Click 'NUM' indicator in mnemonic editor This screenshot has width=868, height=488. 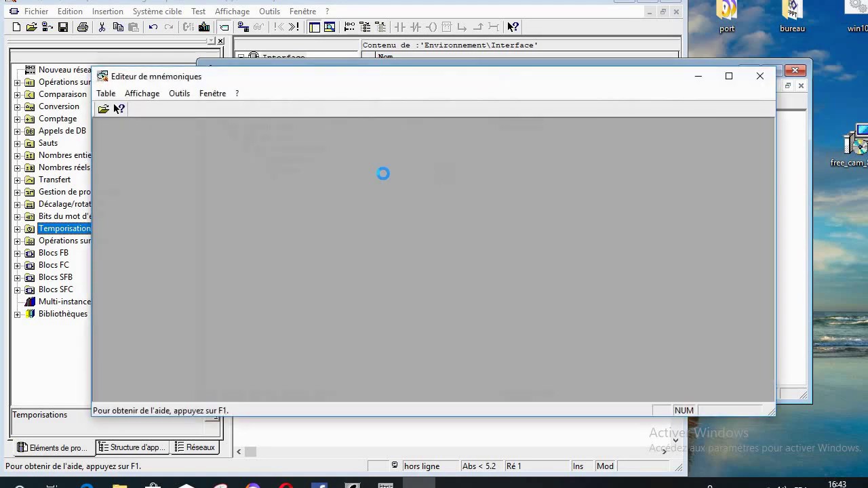click(684, 411)
